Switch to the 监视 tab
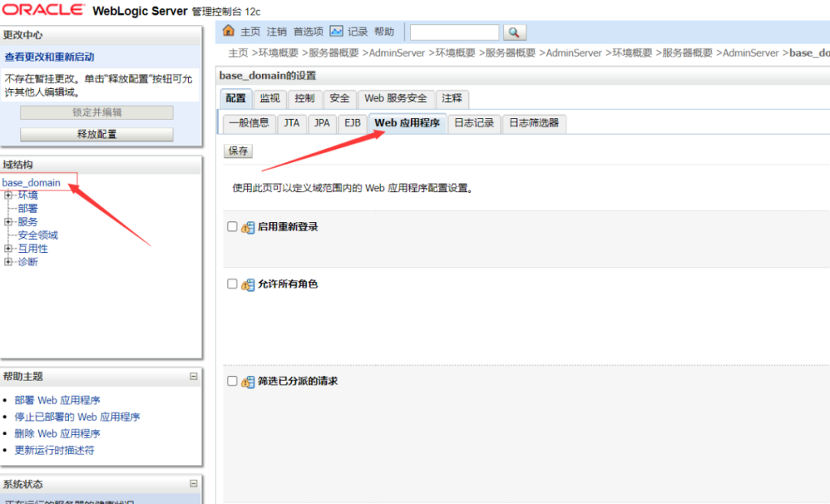This screenshot has height=504, width=830. click(x=269, y=98)
